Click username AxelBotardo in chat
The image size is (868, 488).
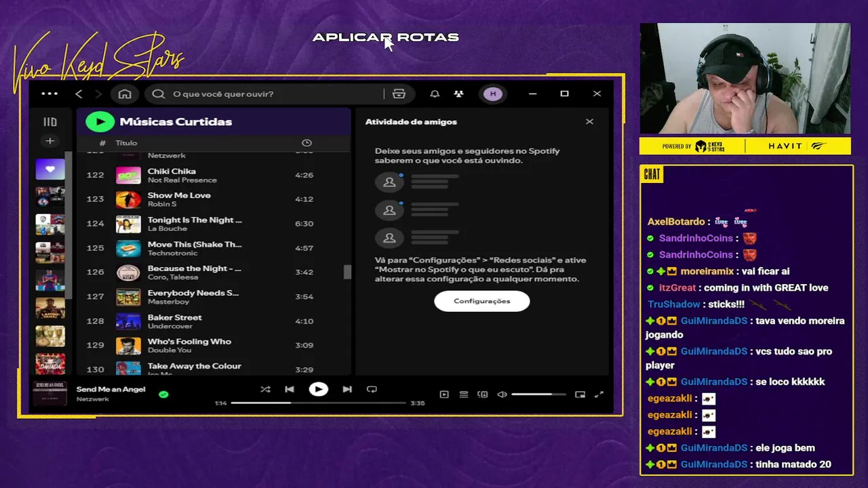[x=676, y=222]
